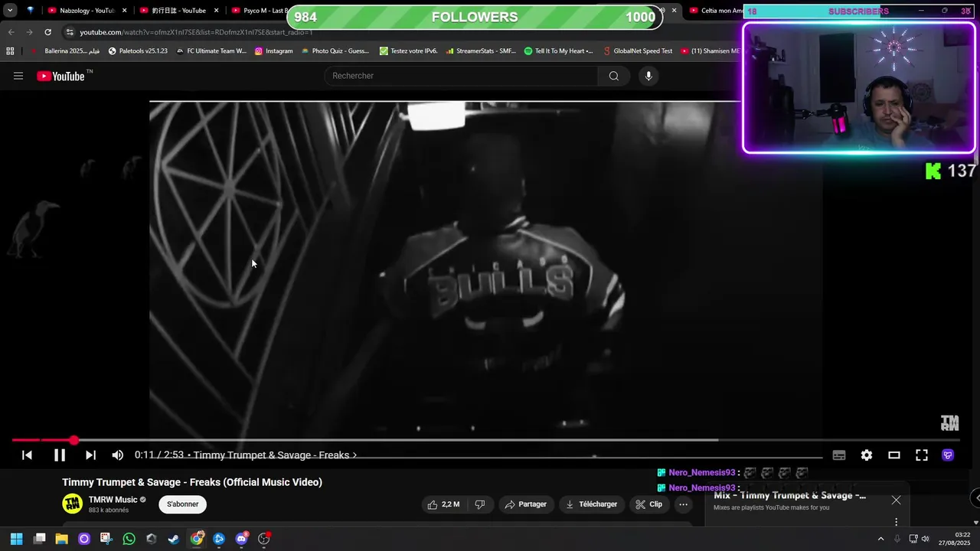Switch to the Nabzology YouTube tab
The width and height of the screenshot is (980, 551).
81,11
